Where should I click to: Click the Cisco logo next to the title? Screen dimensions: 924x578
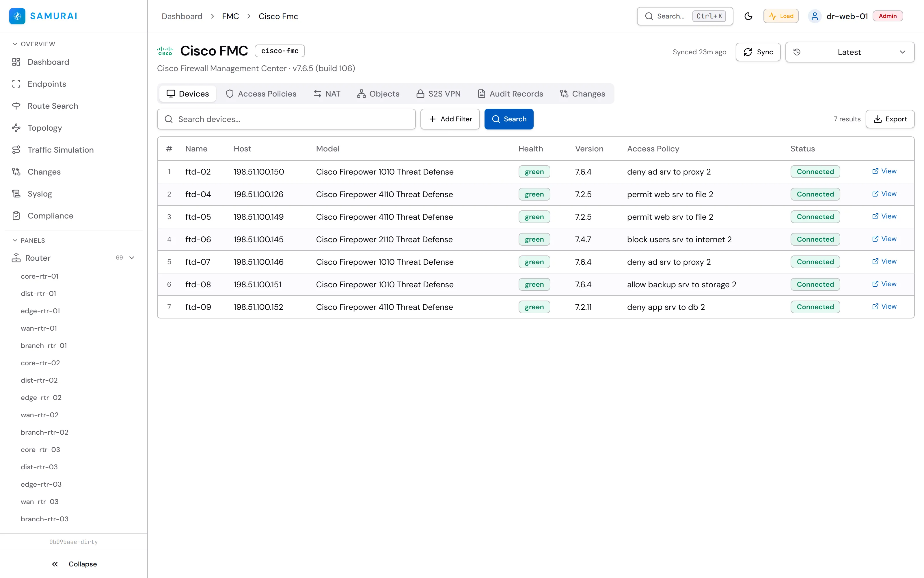tap(165, 51)
